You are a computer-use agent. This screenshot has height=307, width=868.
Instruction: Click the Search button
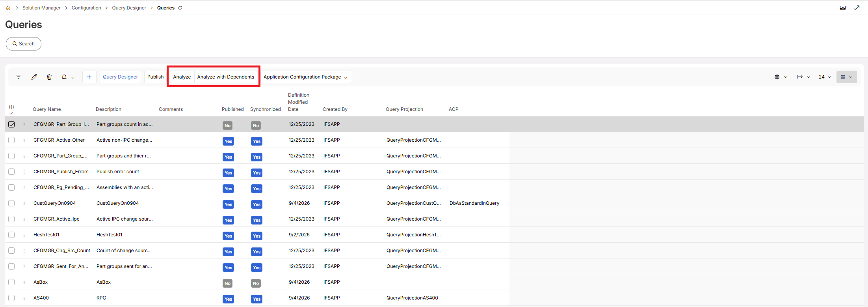tap(24, 44)
